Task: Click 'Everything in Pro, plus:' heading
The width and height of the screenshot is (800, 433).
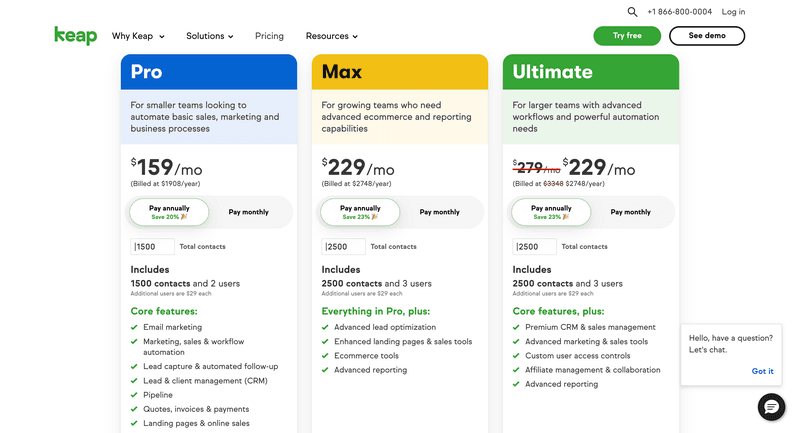Action: 376,312
